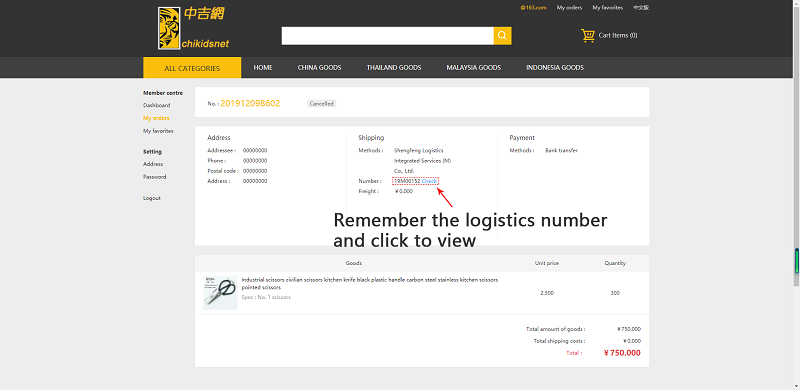Go to the HOME tab
The image size is (800, 390).
point(263,67)
